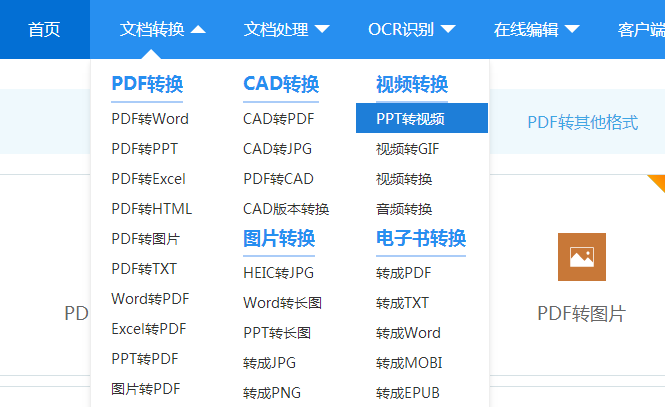This screenshot has height=407, width=665.
Task: Open PDF转图片 in the PDF转换 list
Action: click(x=145, y=239)
